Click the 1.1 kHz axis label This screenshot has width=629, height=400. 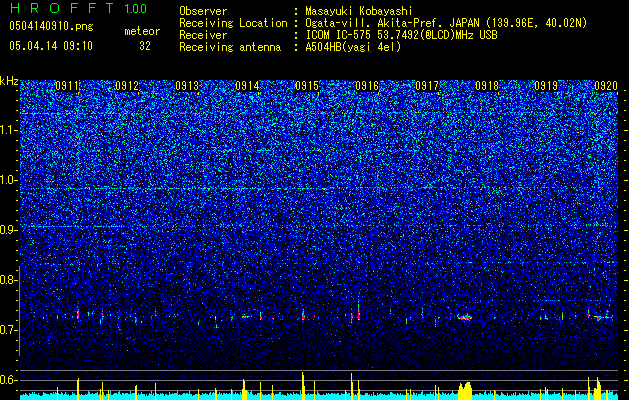pyautogui.click(x=7, y=130)
